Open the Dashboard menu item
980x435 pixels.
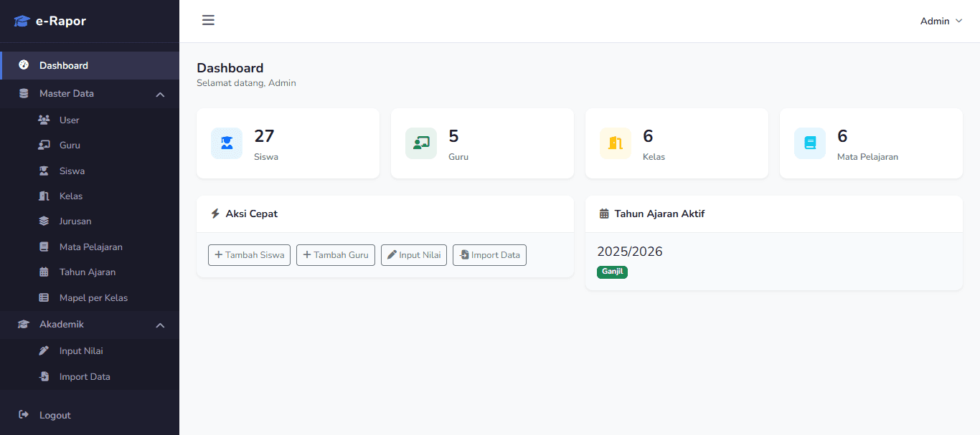click(x=65, y=64)
